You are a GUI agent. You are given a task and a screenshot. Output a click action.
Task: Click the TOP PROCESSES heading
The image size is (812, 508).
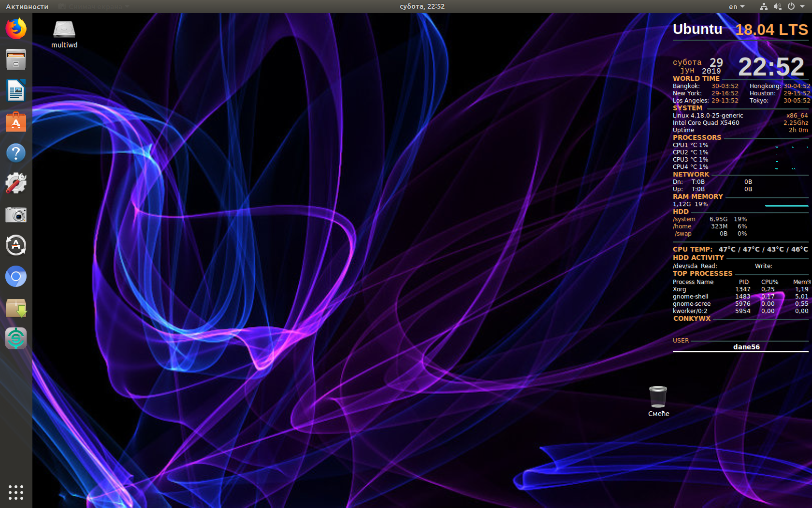point(702,273)
